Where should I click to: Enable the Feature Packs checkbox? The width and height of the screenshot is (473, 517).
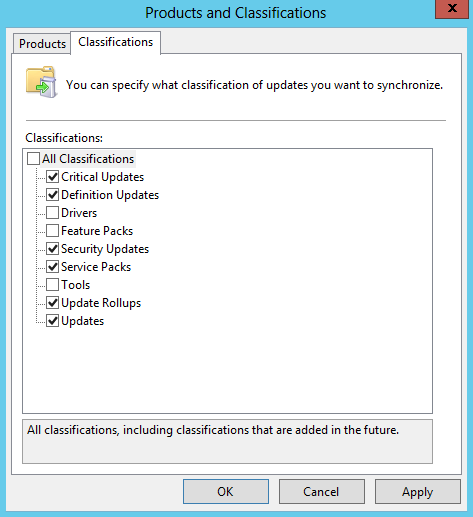tap(53, 231)
